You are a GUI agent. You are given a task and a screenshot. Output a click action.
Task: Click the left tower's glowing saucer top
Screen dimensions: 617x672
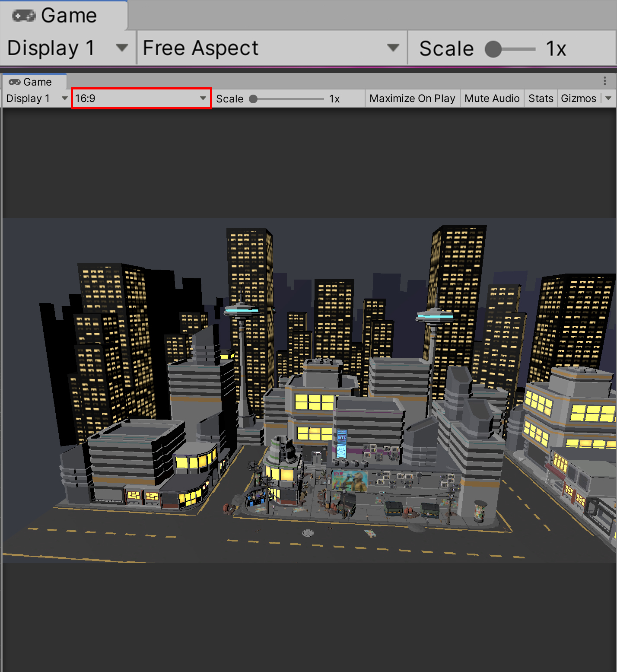click(x=242, y=310)
